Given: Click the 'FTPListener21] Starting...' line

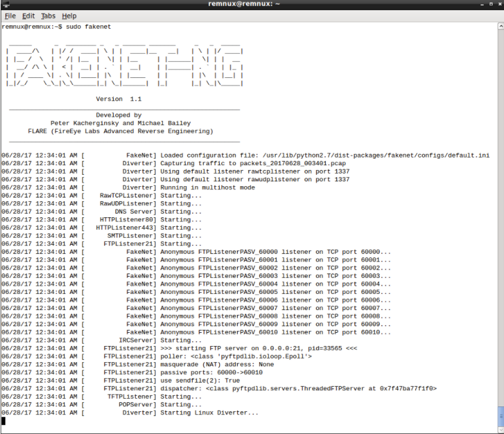Looking at the screenshot, I should tap(102, 244).
